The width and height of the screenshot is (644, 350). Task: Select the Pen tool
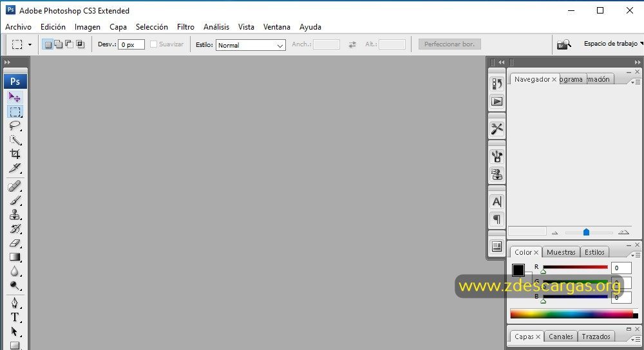click(x=15, y=303)
